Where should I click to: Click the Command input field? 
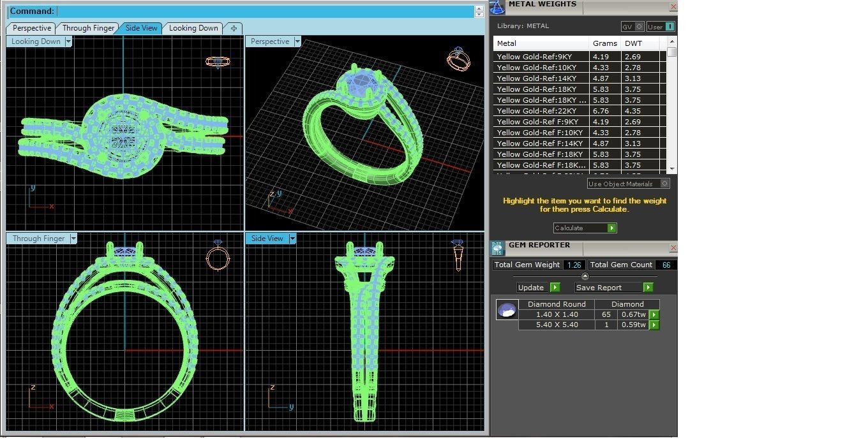point(265,11)
